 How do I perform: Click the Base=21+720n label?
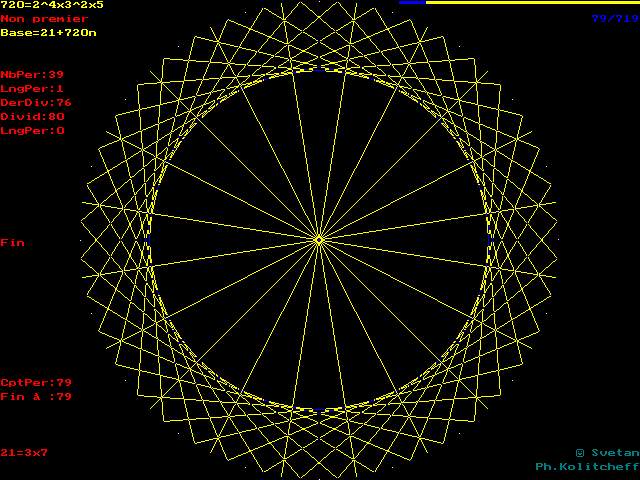(48, 32)
